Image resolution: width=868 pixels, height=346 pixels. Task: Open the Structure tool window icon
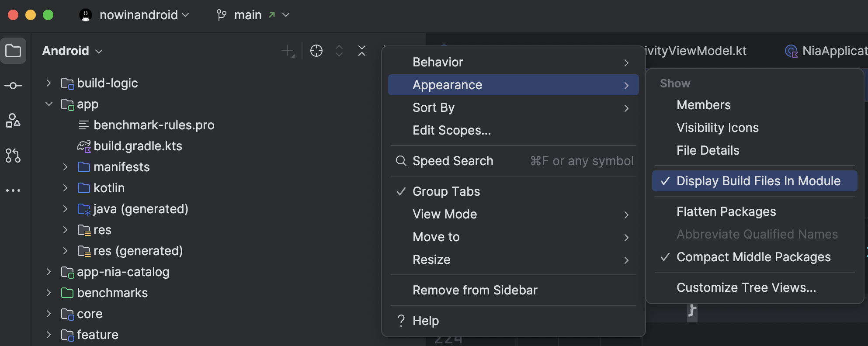[x=13, y=121]
